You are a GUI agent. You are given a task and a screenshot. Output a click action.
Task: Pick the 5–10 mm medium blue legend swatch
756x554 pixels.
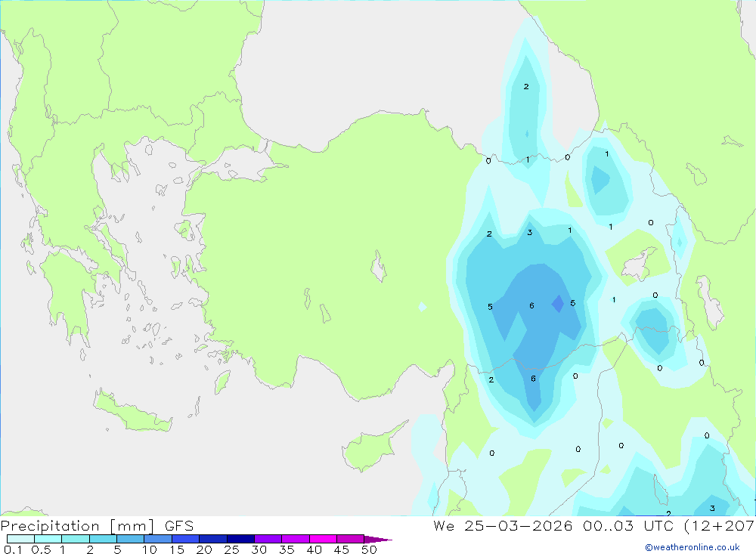(130, 539)
